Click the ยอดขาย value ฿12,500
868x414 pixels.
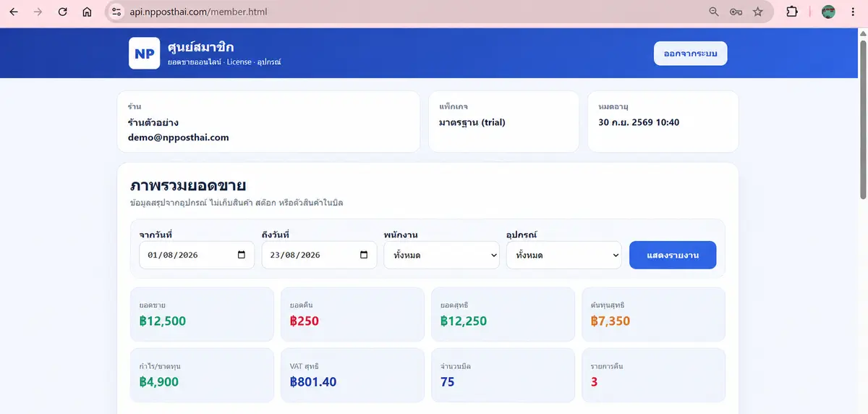pos(163,321)
